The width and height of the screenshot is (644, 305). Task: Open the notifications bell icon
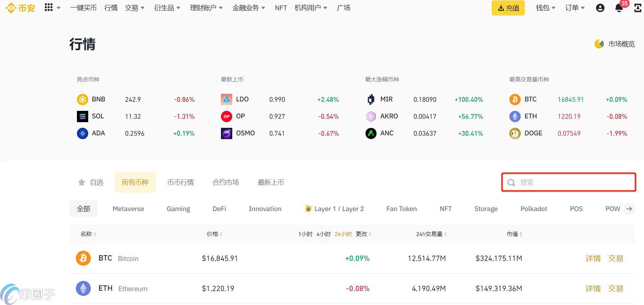coord(619,8)
